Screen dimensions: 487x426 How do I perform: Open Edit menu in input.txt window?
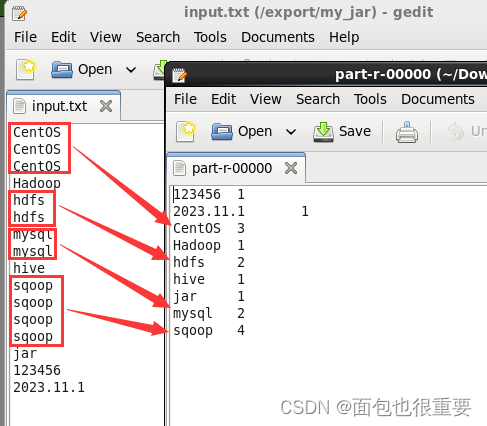[x=63, y=37]
